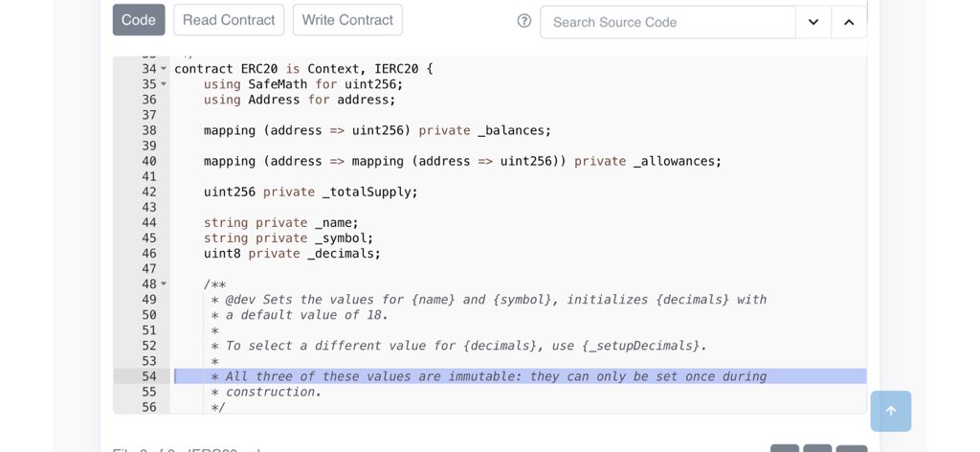Click 'contract ERC20 is Context, IERC20 {' line
The height and width of the screenshot is (452, 980).
pos(303,69)
